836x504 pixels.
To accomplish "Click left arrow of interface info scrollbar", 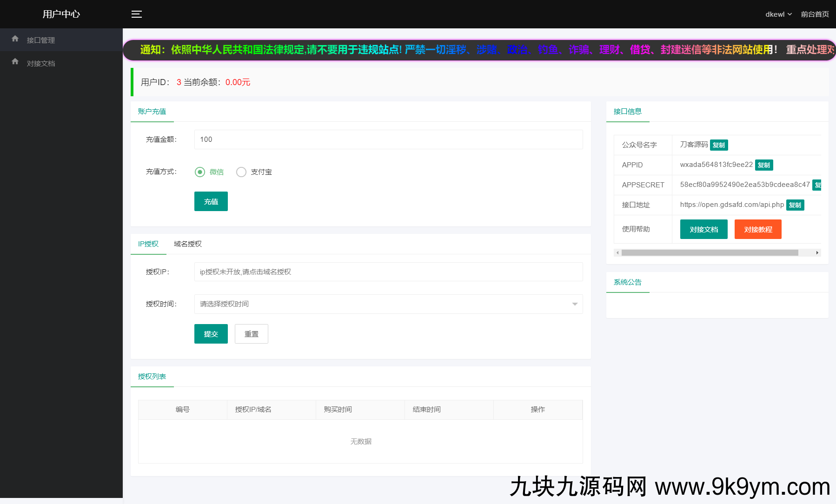I will coord(617,253).
